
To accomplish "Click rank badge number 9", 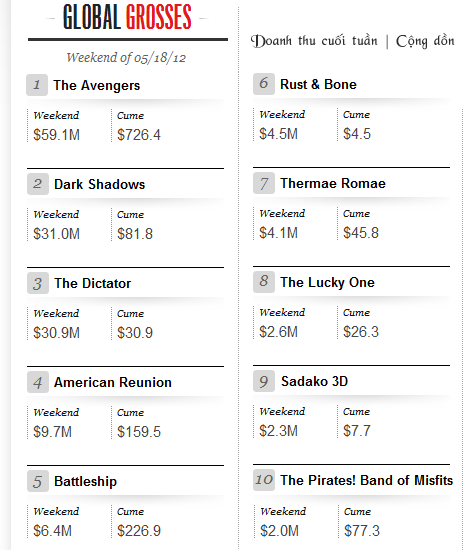I will (x=264, y=381).
